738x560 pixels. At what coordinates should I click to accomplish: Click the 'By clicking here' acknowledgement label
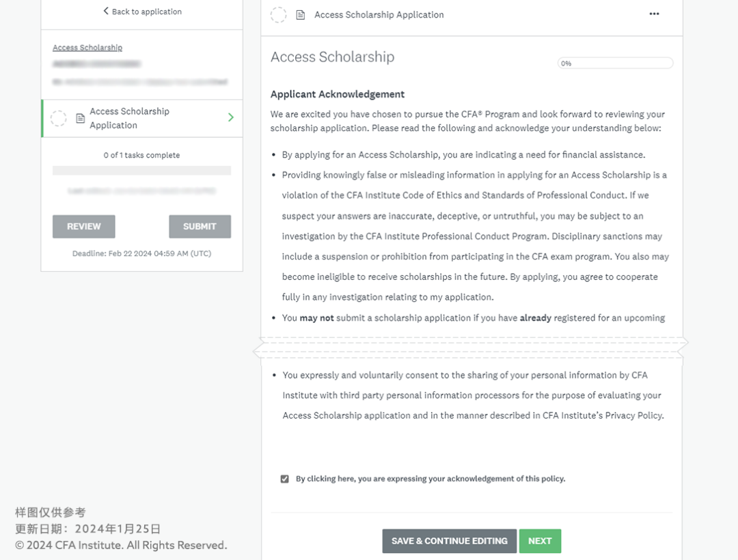(x=430, y=479)
